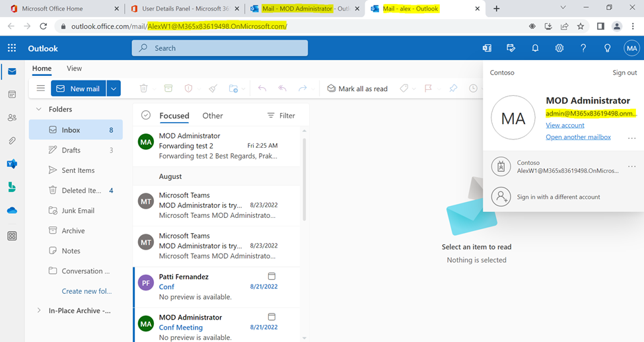Switch to Microsoft Office Home browser tab

(65, 9)
